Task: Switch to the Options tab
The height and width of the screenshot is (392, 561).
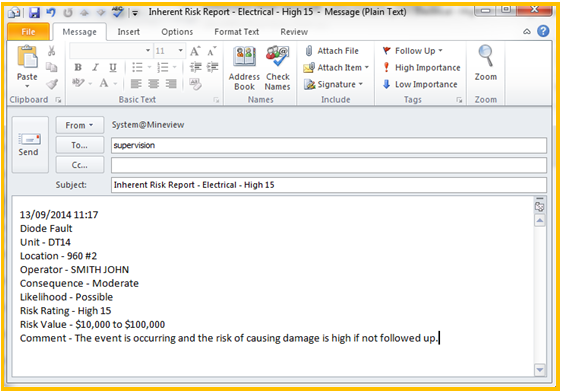Action: (x=177, y=32)
